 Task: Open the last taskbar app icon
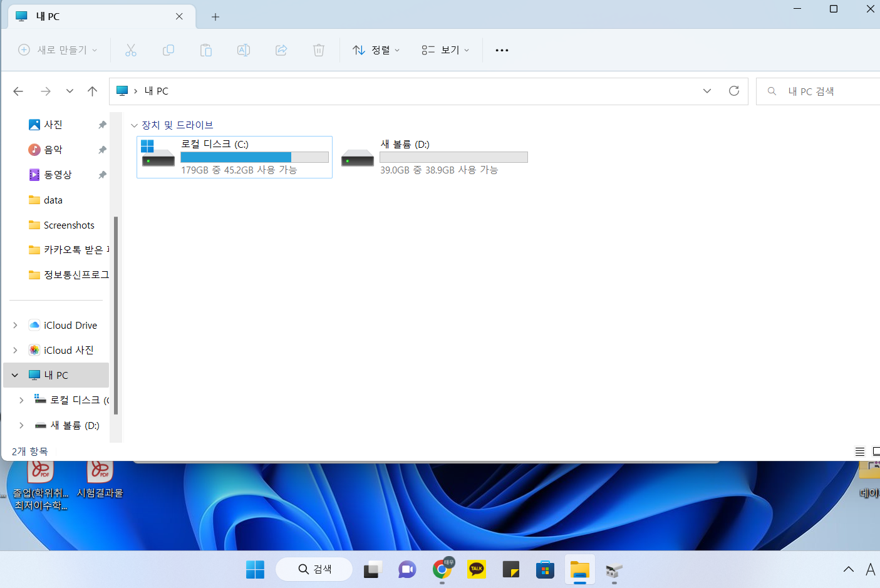614,570
